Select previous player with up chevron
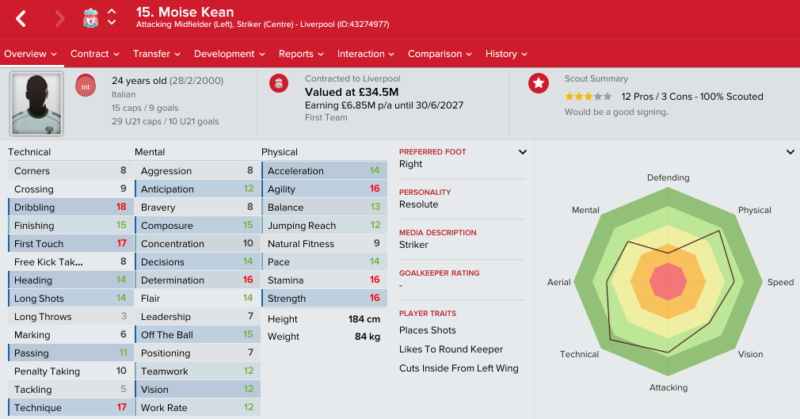 coord(112,12)
